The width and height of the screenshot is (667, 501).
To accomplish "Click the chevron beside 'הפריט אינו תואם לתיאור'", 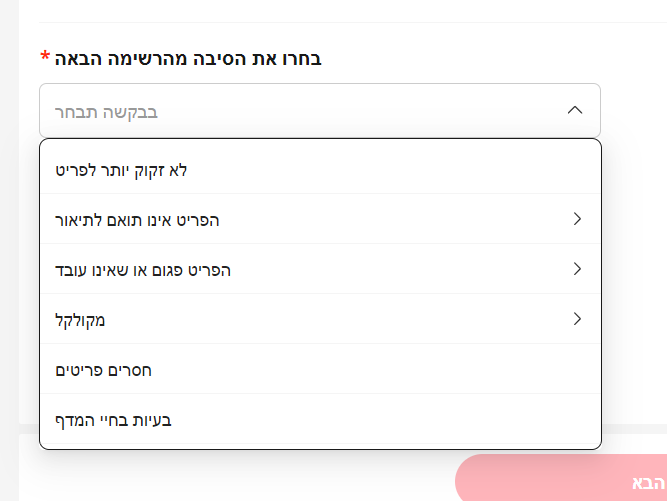I will pyautogui.click(x=577, y=219).
